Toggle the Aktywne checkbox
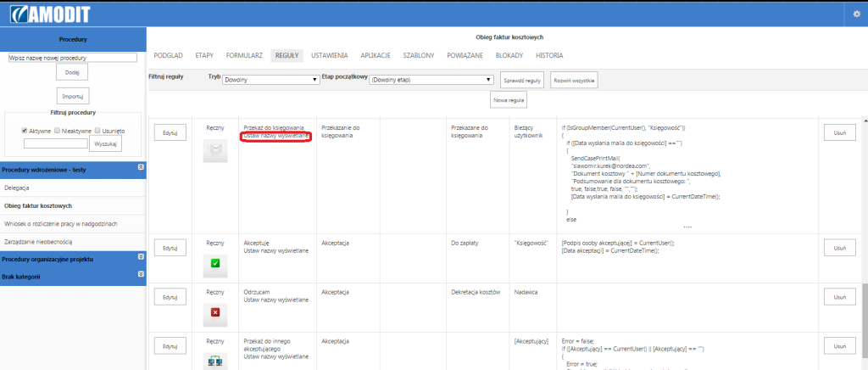868x370 pixels. click(x=25, y=131)
